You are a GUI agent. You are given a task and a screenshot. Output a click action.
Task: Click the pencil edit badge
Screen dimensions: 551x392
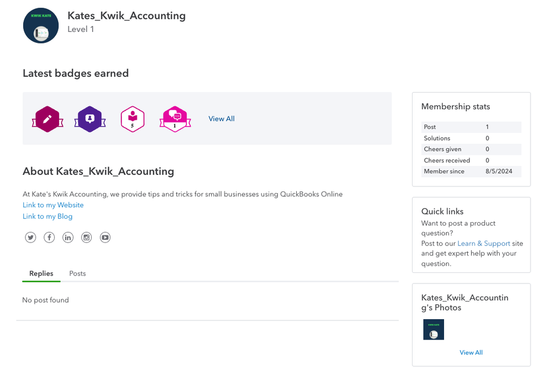(47, 119)
